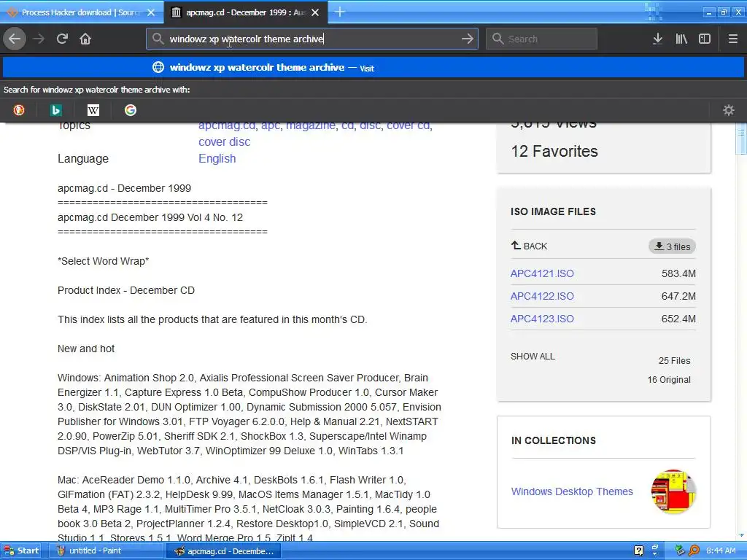
Task: Click the '25 Files' count text
Action: click(674, 361)
